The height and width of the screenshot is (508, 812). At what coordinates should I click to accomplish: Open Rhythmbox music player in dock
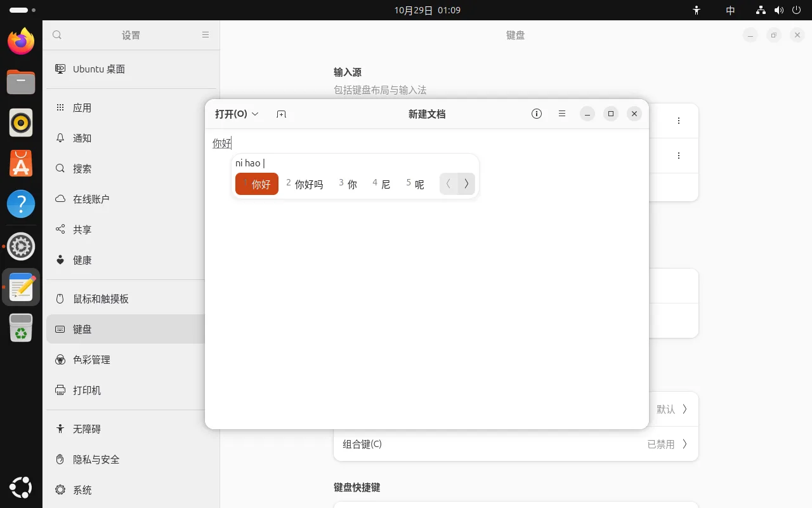(21, 123)
